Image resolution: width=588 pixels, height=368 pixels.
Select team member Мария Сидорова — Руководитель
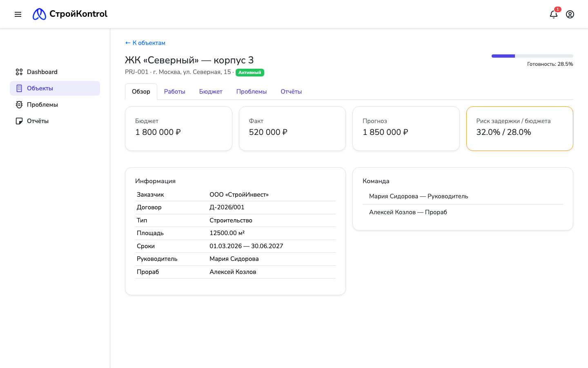pyautogui.click(x=463, y=196)
